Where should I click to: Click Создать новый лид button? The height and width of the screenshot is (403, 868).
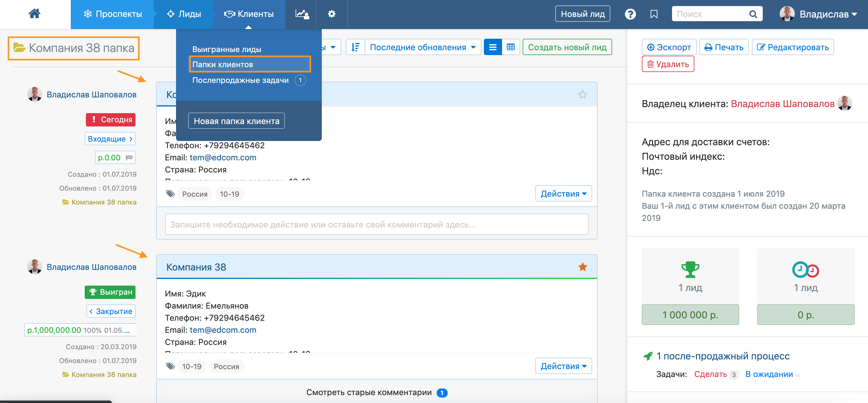pyautogui.click(x=567, y=47)
